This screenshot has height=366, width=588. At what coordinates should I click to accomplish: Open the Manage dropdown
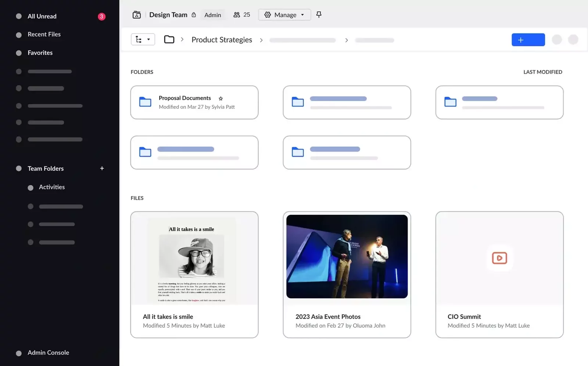coord(284,15)
